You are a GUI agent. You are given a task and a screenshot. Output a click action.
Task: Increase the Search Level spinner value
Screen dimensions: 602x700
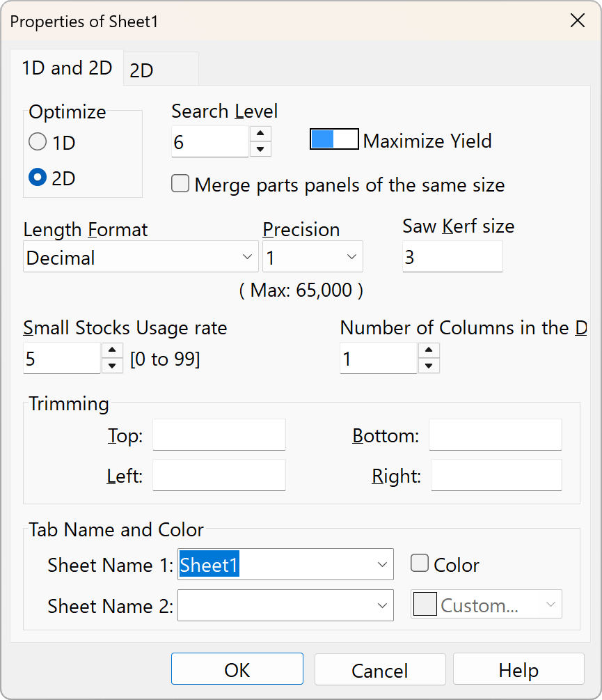click(260, 134)
